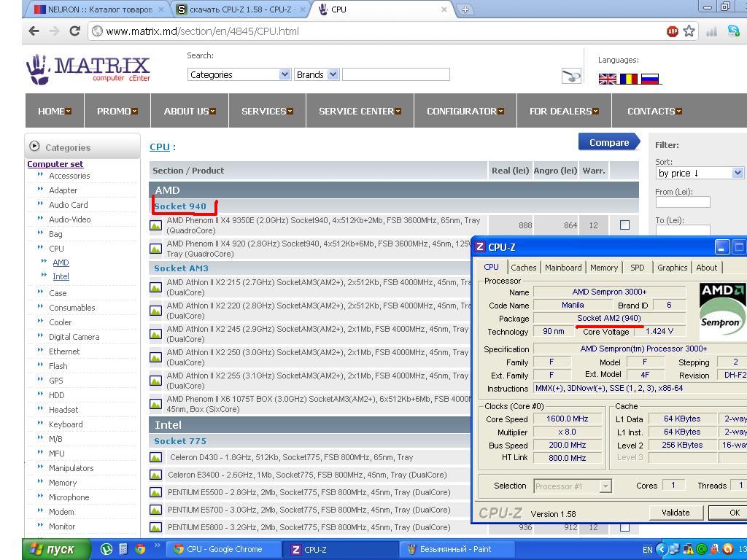Image resolution: width=747 pixels, height=560 pixels.
Task: Switch to CPU-Z Graphics tab
Action: point(672,268)
